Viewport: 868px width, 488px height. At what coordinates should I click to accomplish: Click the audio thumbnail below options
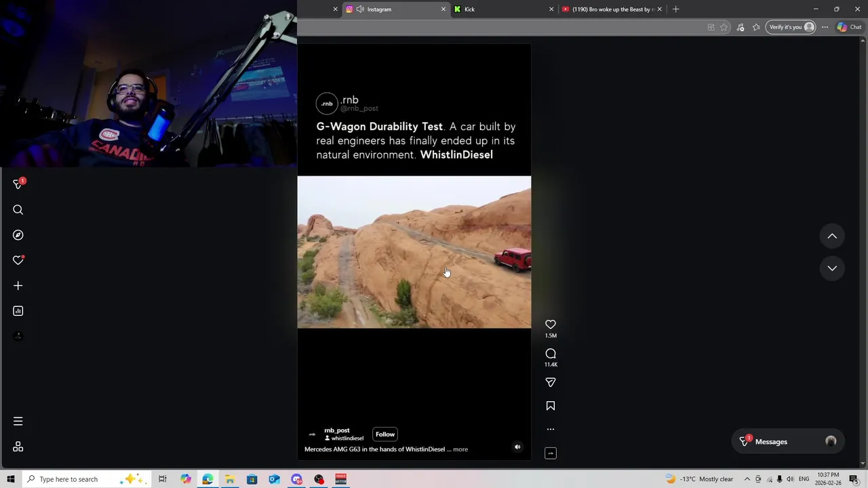pyautogui.click(x=551, y=453)
